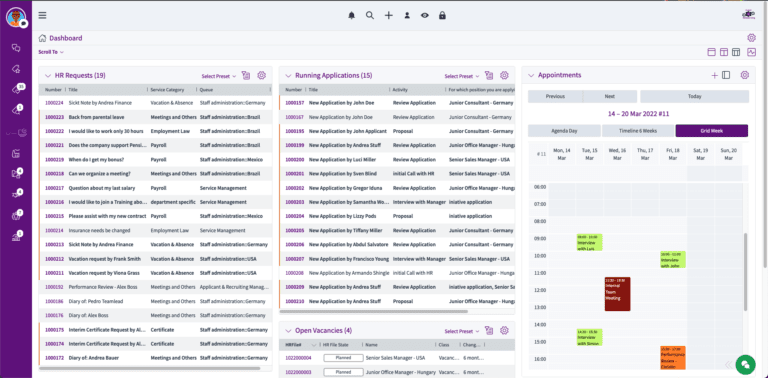Click the Appointments sidebar panel icon
This screenshot has height=378, width=768.
click(726, 75)
